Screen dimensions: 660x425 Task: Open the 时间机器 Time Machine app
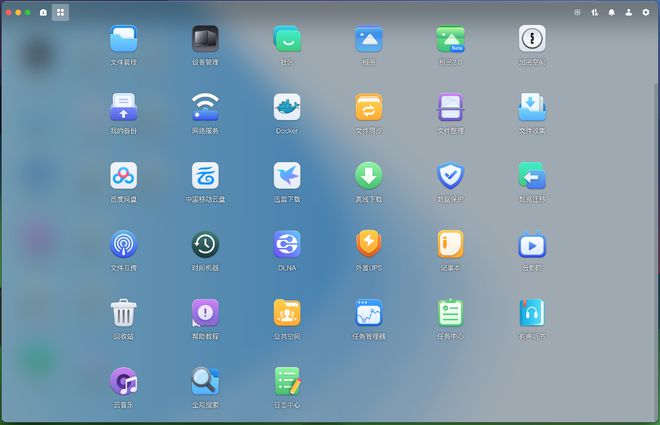pos(205,245)
